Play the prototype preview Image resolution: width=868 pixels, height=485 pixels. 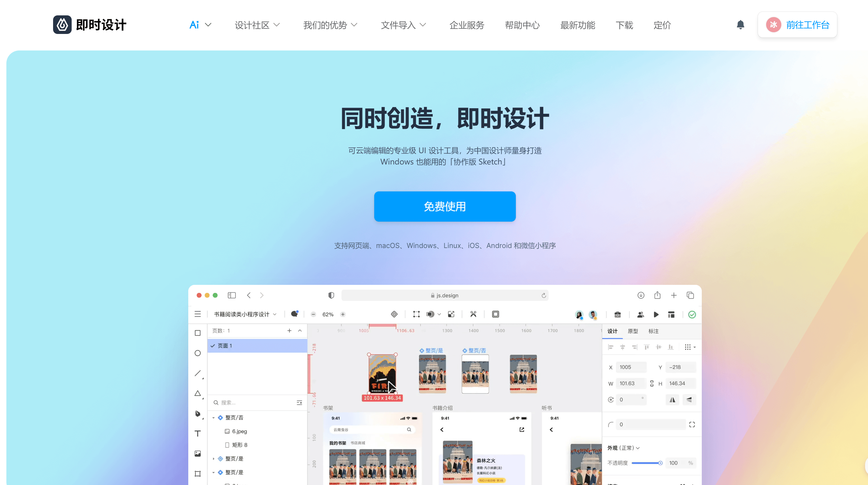coord(656,314)
